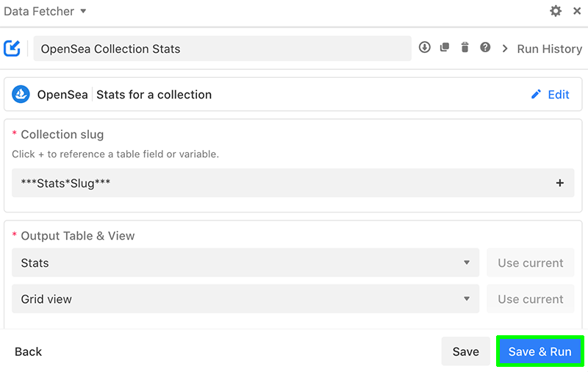Click the Save button
This screenshot has height=372, width=588.
465,351
